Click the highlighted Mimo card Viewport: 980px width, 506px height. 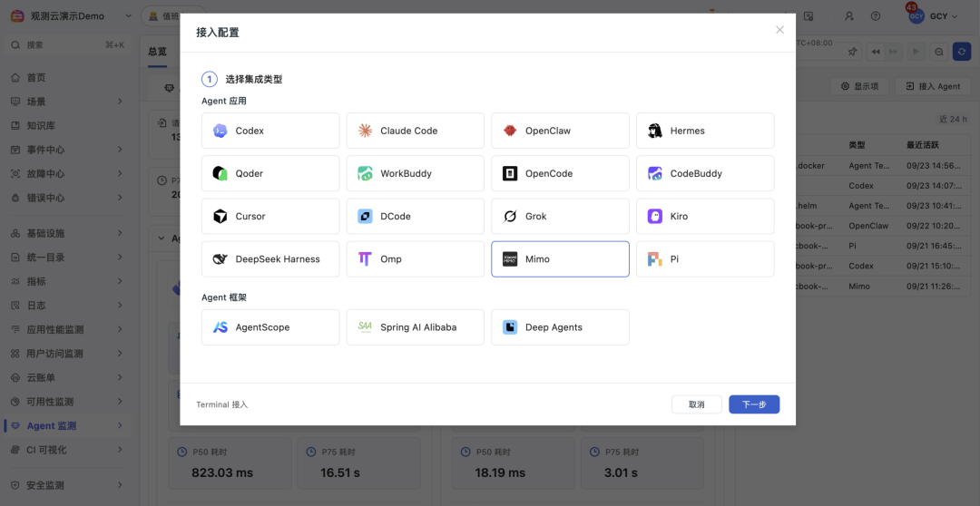pyautogui.click(x=560, y=258)
